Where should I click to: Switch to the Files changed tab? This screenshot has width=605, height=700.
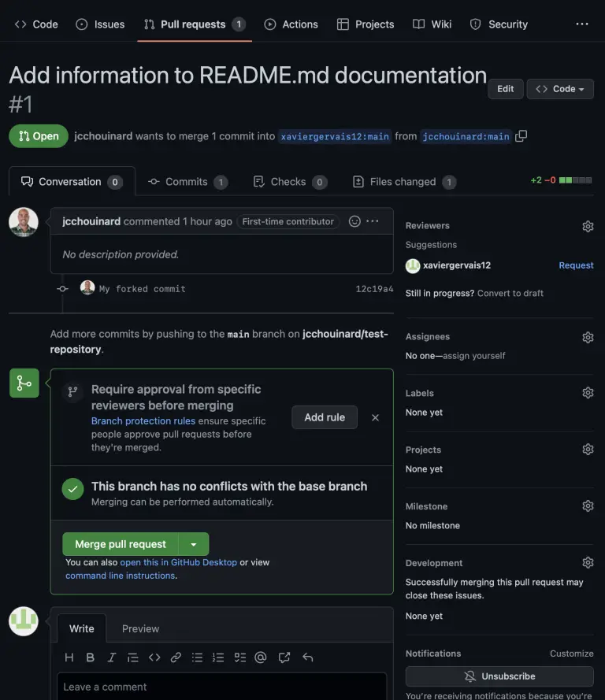coord(403,182)
